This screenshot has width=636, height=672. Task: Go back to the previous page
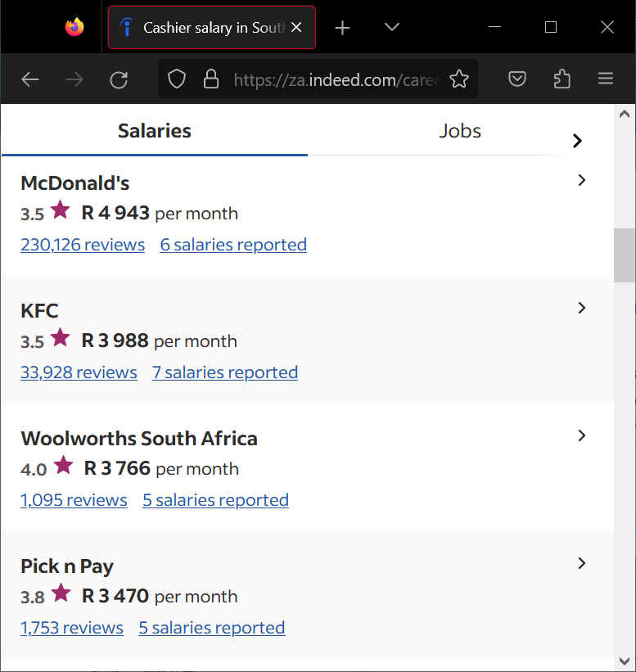point(30,79)
